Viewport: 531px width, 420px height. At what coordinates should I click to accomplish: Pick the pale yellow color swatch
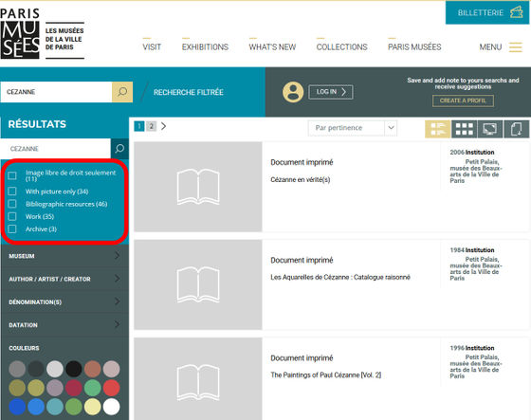[93, 407]
